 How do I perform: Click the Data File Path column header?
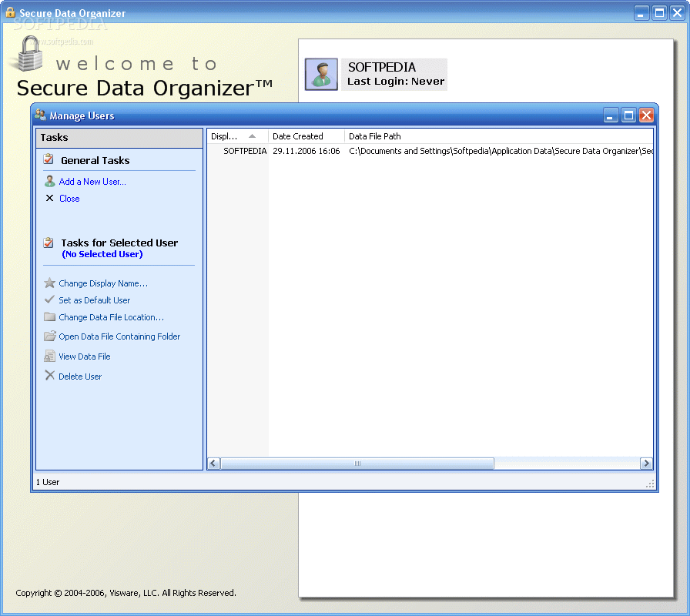pyautogui.click(x=498, y=136)
